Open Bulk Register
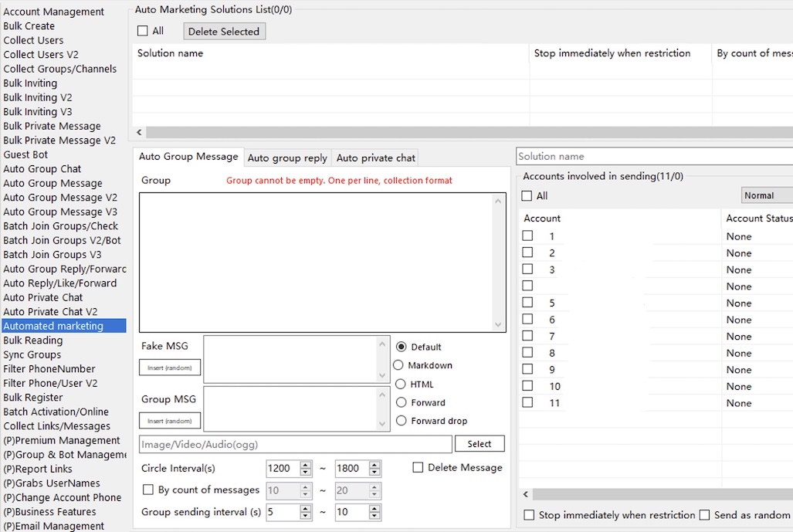 [x=33, y=398]
